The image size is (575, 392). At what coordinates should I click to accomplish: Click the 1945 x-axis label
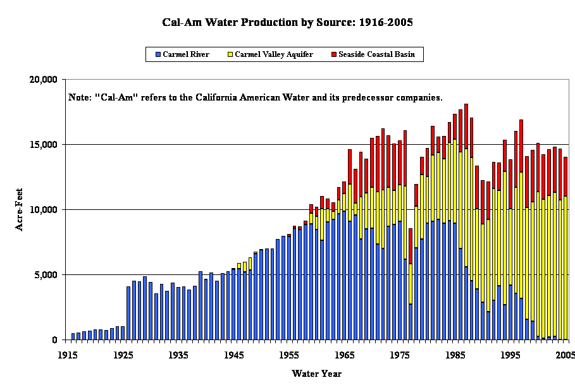[x=233, y=355]
